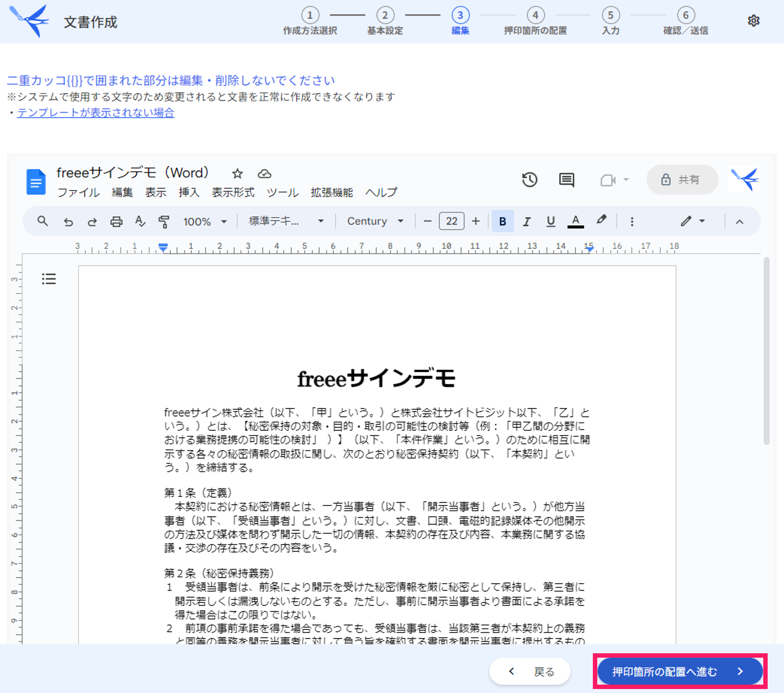Click the 戻る back button

pos(530,671)
